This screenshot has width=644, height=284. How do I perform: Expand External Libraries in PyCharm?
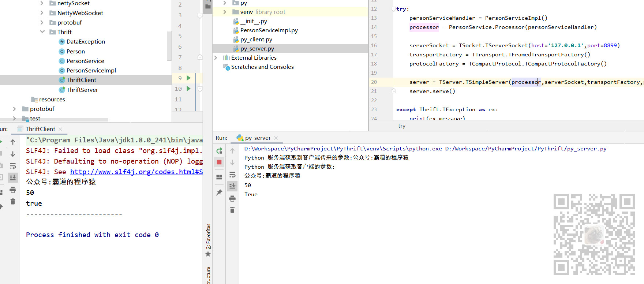tap(216, 58)
